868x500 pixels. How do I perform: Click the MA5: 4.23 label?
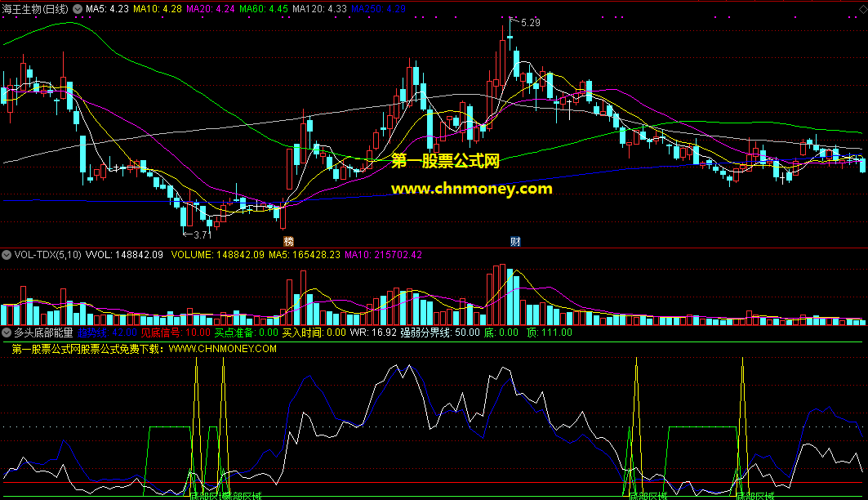108,9
